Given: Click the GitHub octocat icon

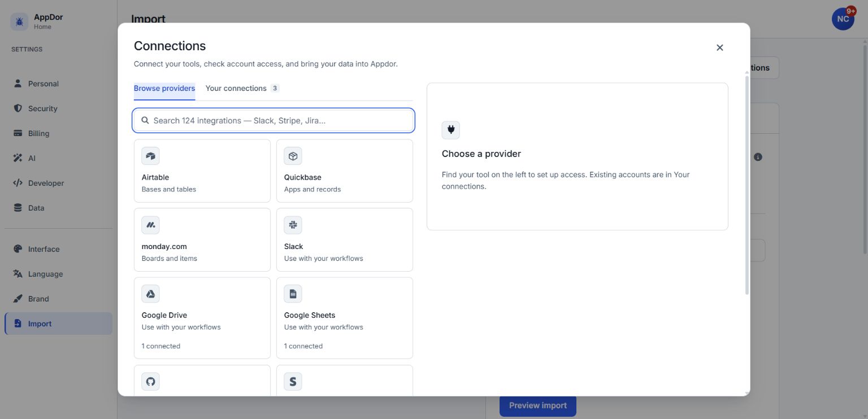Looking at the screenshot, I should 150,381.
